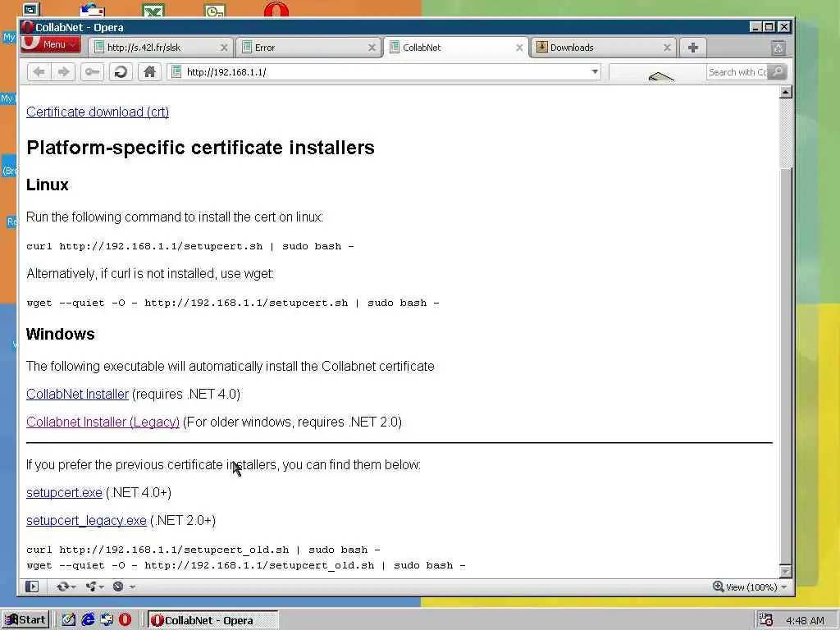Go to the Home page icon
Screen dimensions: 840x630
point(149,72)
